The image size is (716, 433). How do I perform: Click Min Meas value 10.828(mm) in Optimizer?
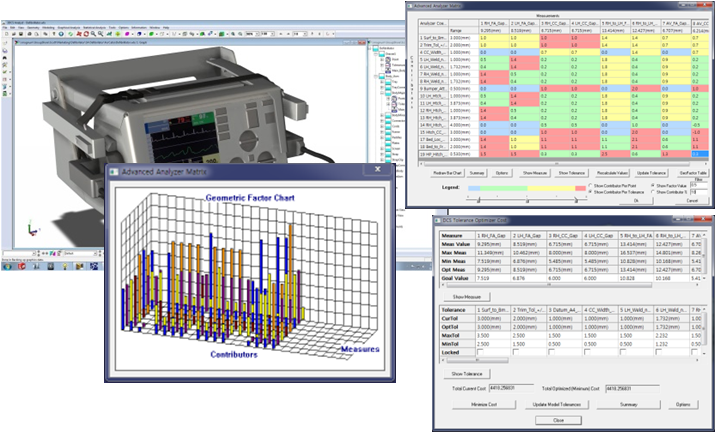tap(636, 261)
